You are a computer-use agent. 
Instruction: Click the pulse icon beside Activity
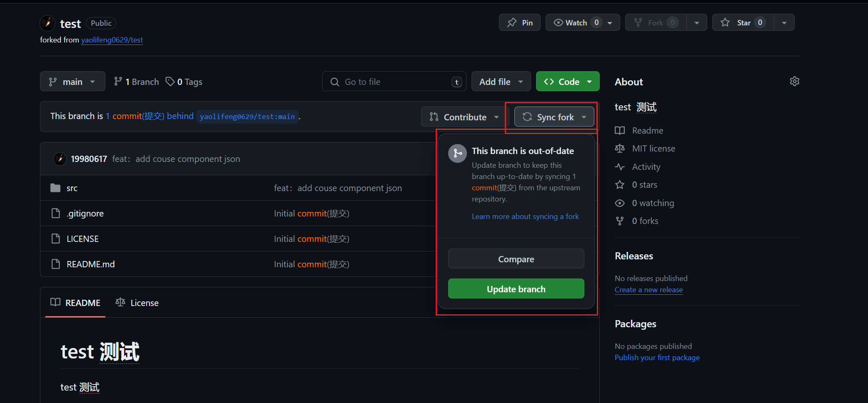pyautogui.click(x=620, y=167)
